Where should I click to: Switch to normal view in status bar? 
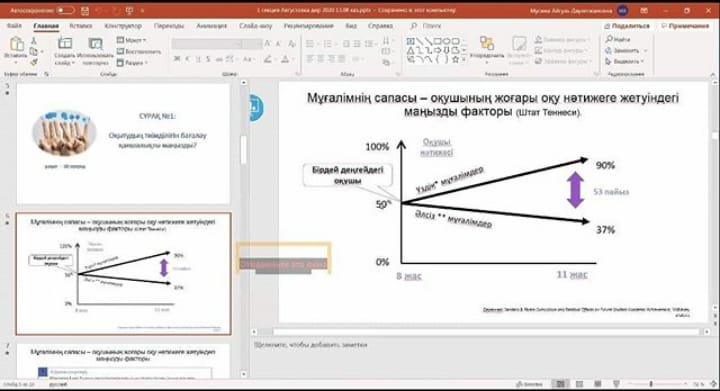click(560, 384)
